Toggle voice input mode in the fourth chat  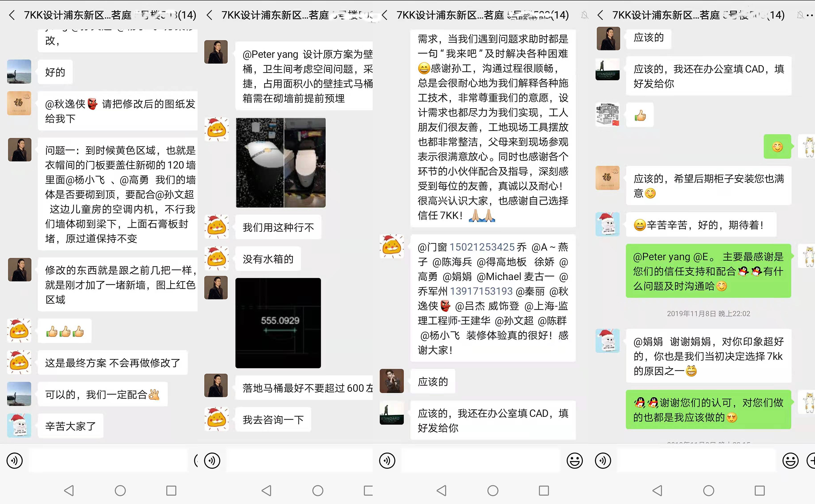(x=603, y=460)
